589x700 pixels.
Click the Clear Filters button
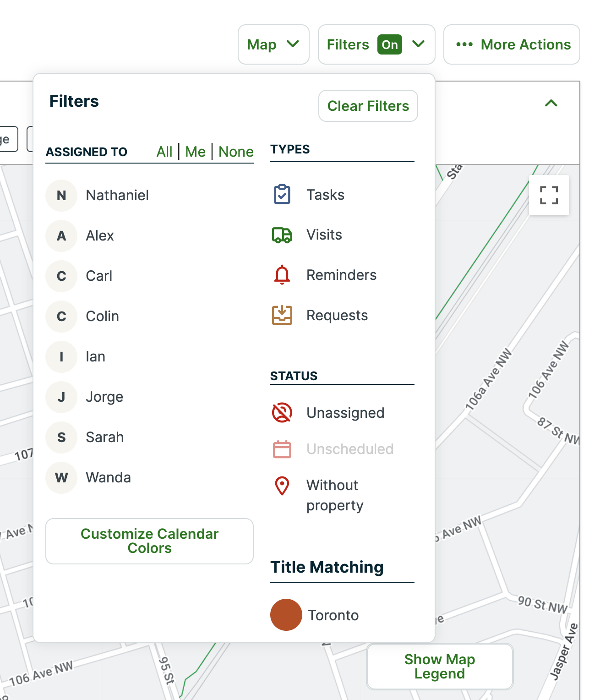(x=368, y=106)
